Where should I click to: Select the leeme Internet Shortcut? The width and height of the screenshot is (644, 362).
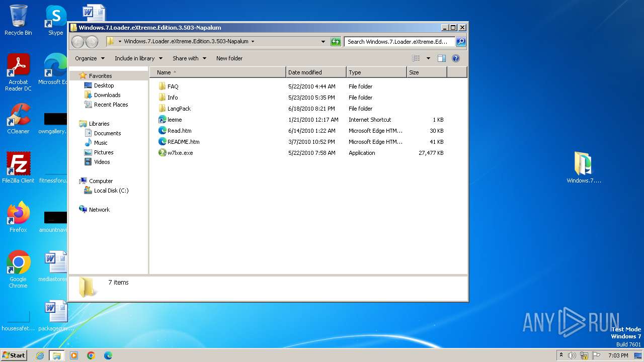[x=174, y=120]
